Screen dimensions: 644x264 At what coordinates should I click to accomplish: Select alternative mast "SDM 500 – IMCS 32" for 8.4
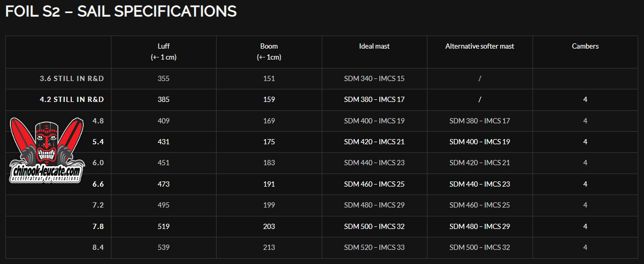pyautogui.click(x=479, y=247)
